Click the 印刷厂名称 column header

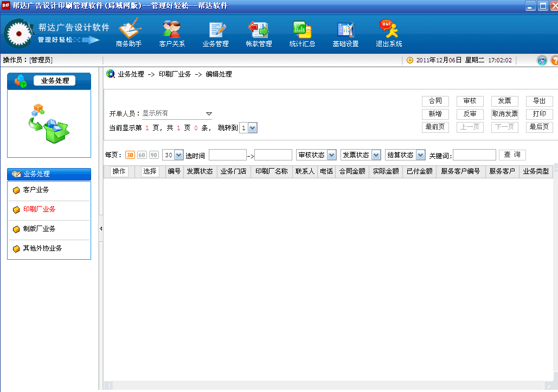[272, 171]
